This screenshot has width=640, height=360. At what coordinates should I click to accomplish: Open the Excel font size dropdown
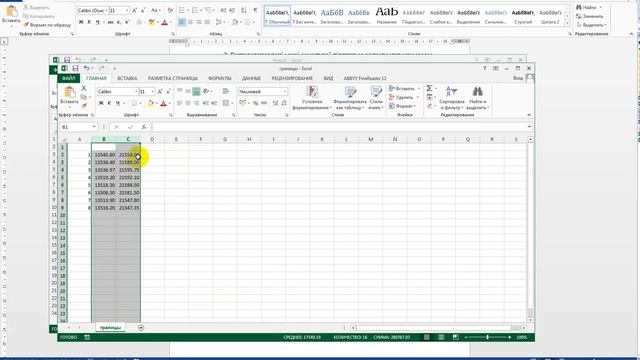153,91
